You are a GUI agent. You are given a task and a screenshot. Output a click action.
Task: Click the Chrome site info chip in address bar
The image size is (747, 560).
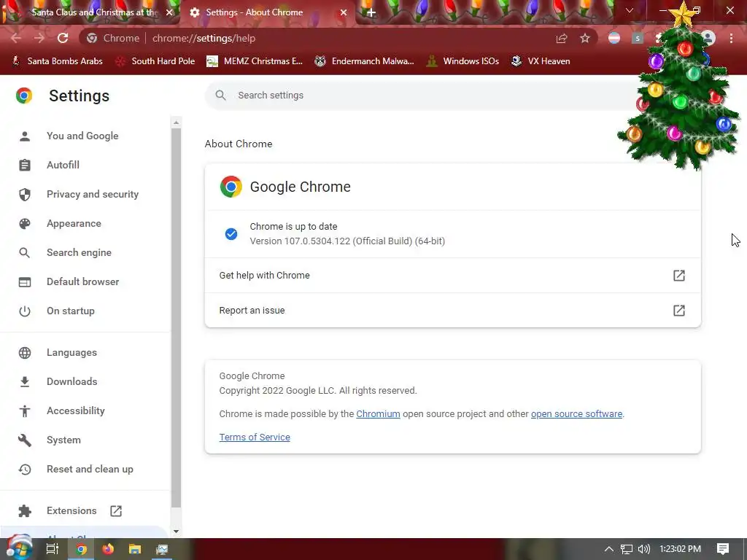click(x=113, y=38)
